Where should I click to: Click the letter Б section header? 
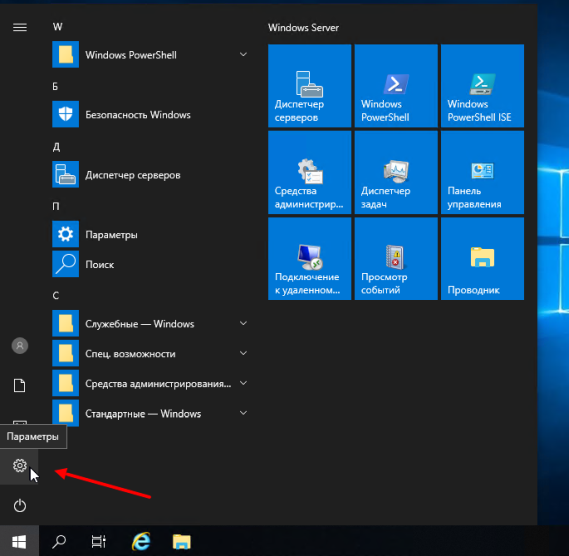55,86
